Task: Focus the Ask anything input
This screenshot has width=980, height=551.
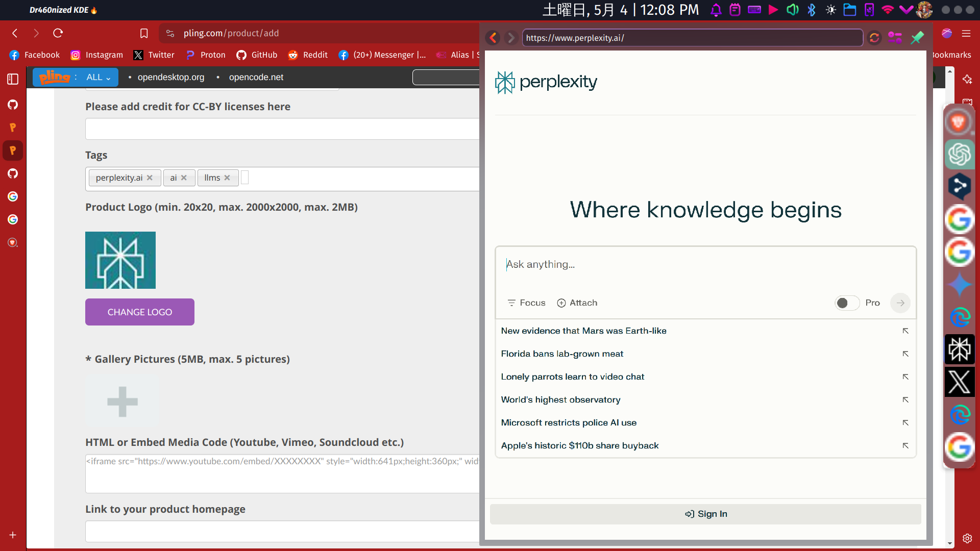Action: [705, 265]
